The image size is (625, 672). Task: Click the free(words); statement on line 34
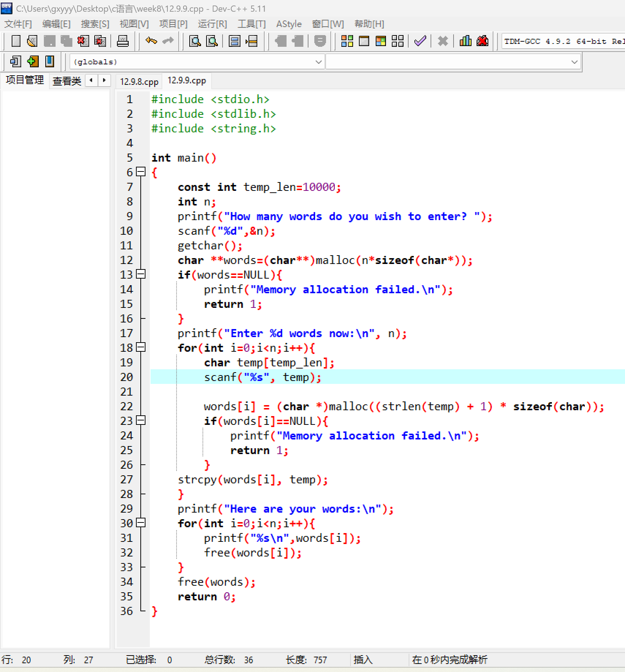(216, 582)
